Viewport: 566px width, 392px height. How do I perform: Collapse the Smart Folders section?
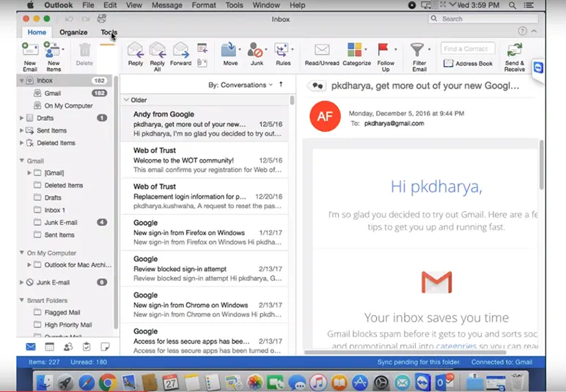(x=22, y=300)
